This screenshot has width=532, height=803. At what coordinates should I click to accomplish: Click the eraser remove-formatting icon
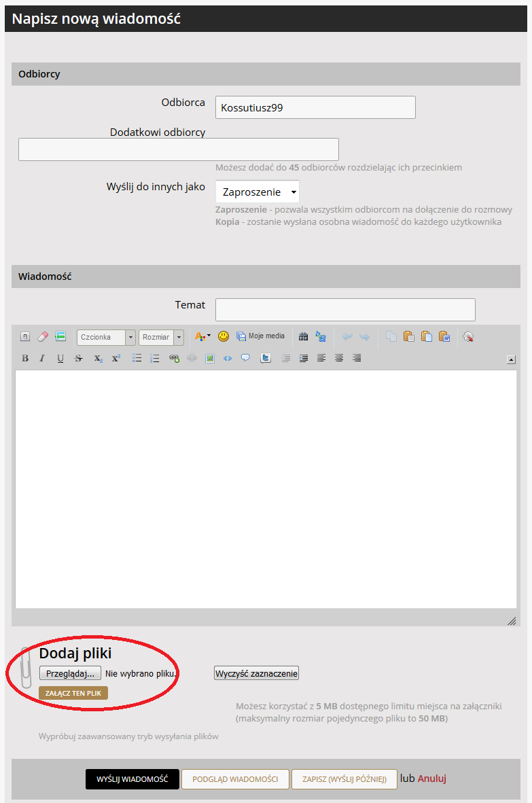click(42, 336)
